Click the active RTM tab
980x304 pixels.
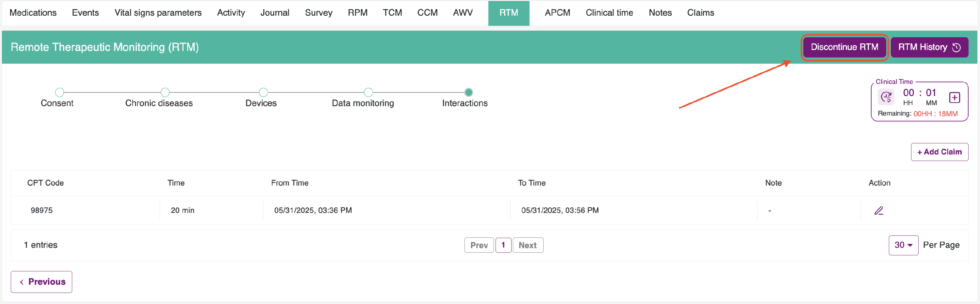(509, 13)
